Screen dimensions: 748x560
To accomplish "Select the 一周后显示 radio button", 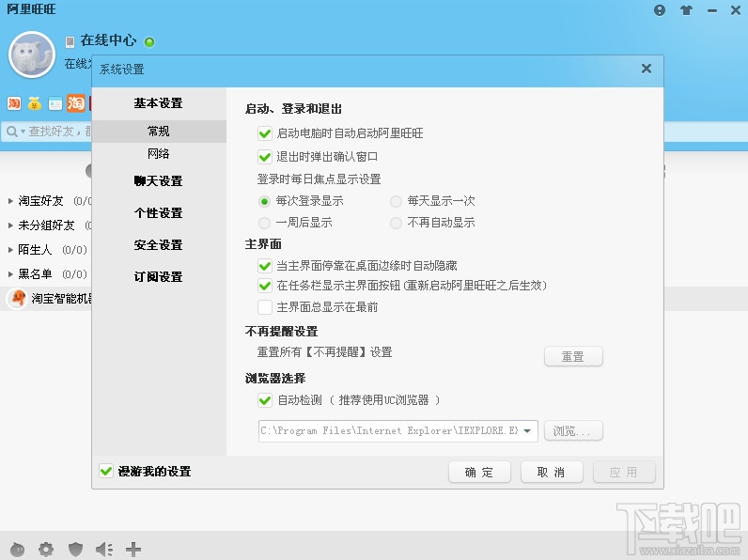I will pyautogui.click(x=264, y=223).
